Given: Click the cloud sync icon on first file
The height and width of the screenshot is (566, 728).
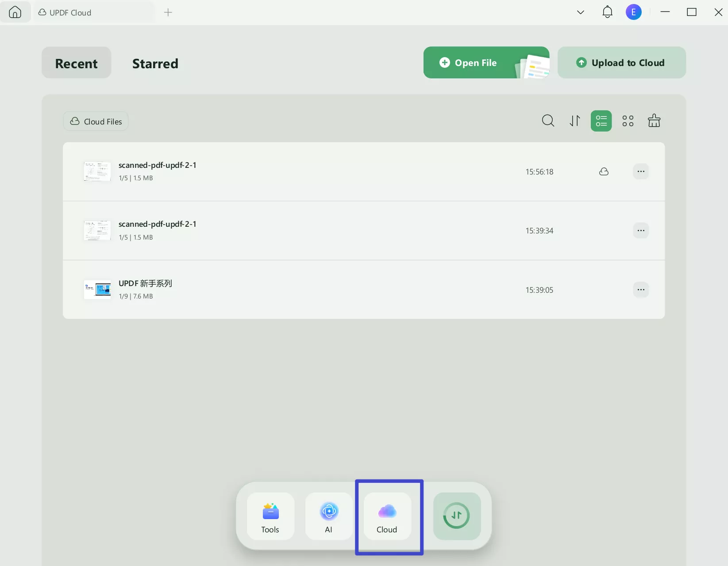Looking at the screenshot, I should [604, 171].
